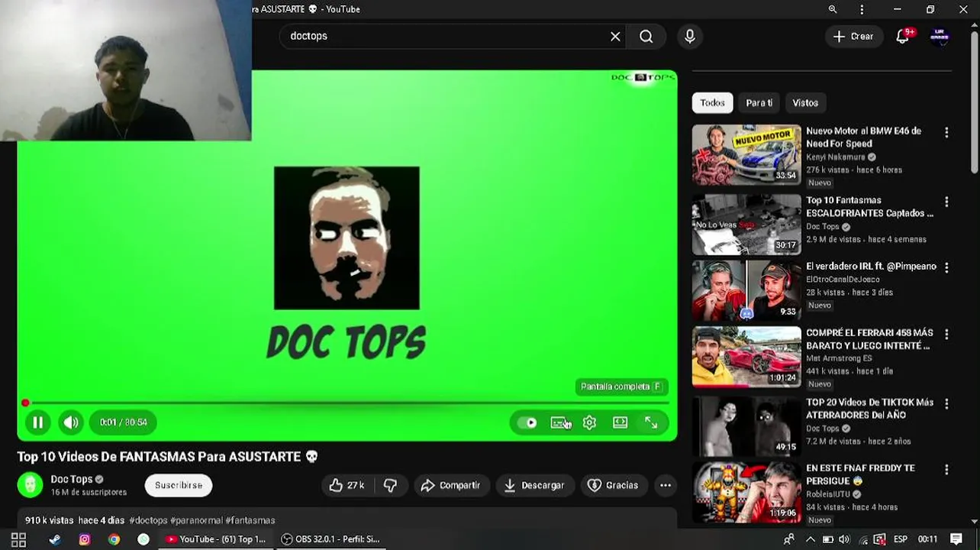Click the browser zoom magnifier icon
This screenshot has width=980, height=550.
point(833,9)
